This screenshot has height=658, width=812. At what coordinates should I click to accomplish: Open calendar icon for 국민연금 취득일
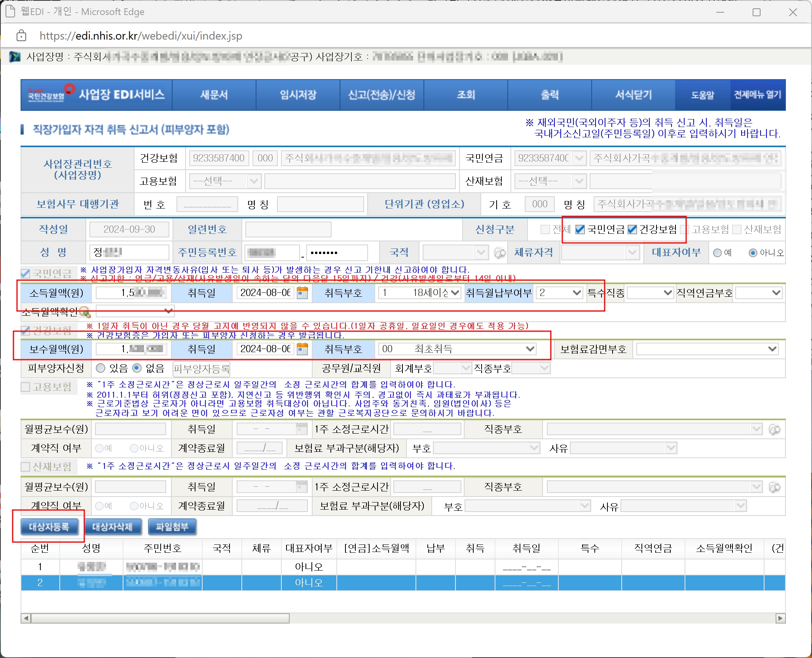pos(302,293)
